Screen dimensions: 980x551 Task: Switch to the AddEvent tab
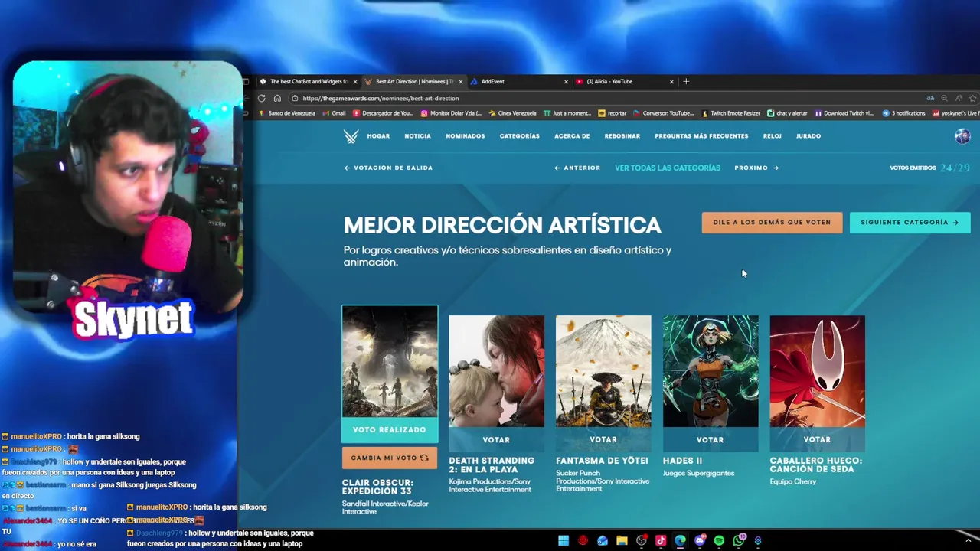click(518, 81)
